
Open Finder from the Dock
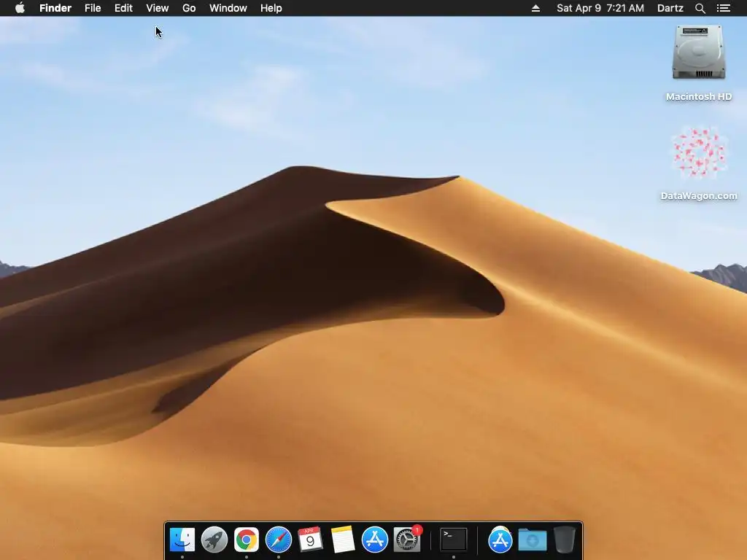182,540
